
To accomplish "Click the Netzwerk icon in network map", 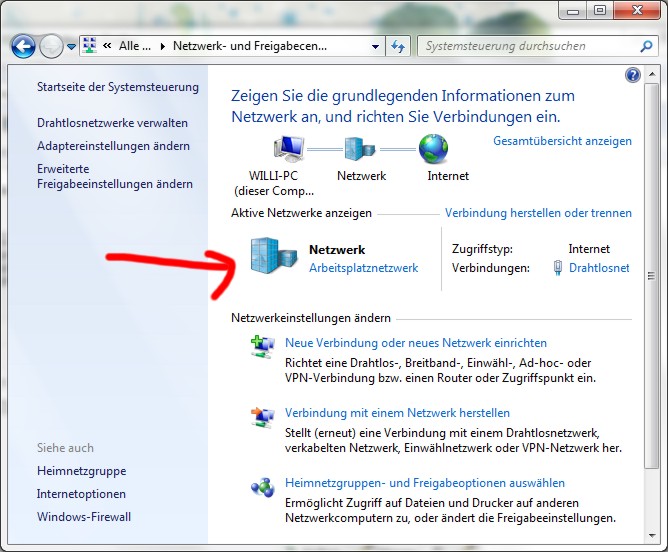I will [x=361, y=151].
